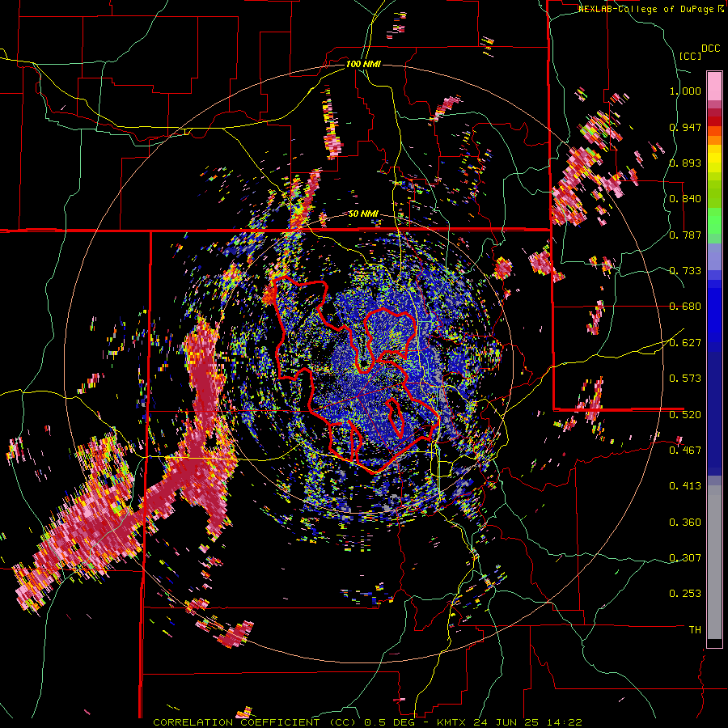Click the DCC label above the color scale

click(x=710, y=49)
